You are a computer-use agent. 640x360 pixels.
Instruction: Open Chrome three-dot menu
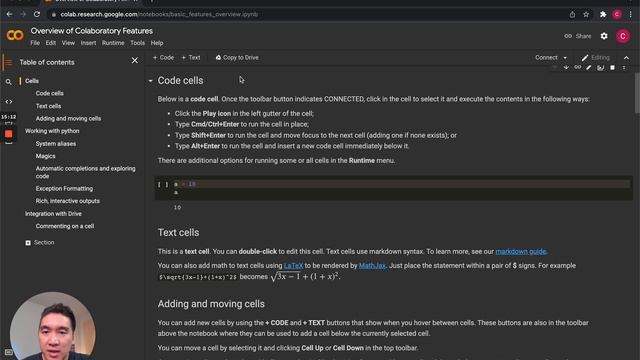coord(631,14)
